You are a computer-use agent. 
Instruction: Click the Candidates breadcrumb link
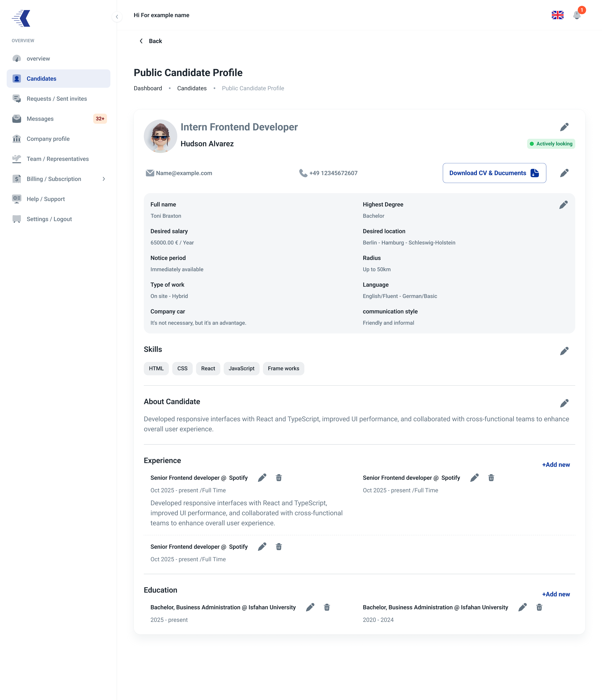(192, 88)
